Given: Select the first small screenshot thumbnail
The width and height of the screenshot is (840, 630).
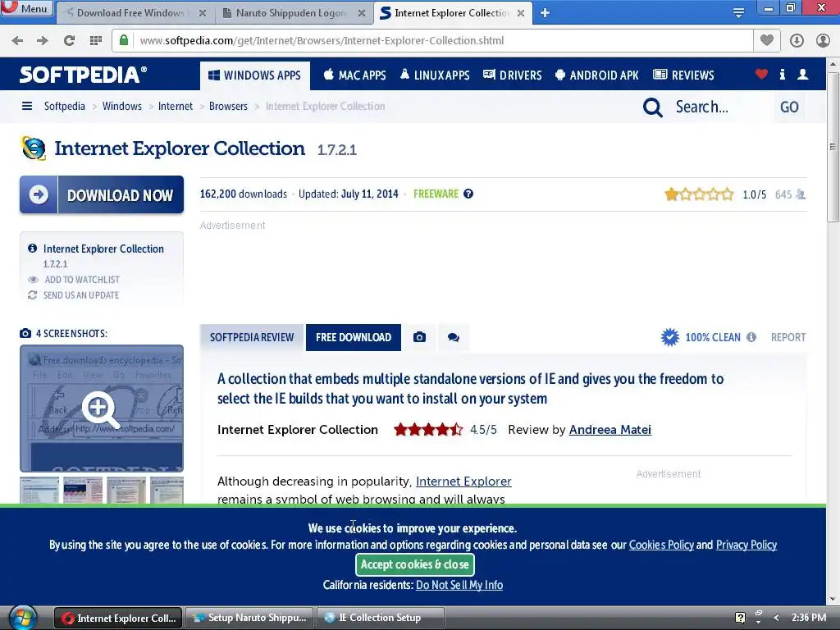Looking at the screenshot, I should coord(39,491).
